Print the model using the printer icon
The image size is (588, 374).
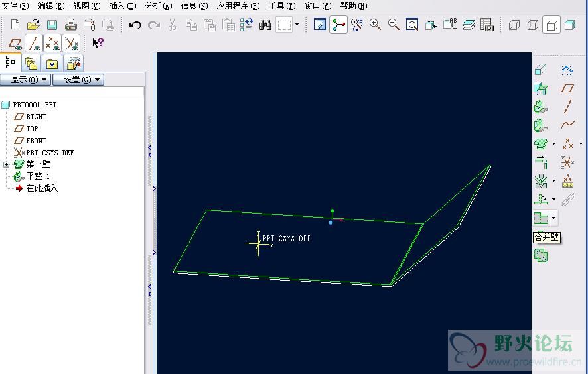tap(70, 25)
